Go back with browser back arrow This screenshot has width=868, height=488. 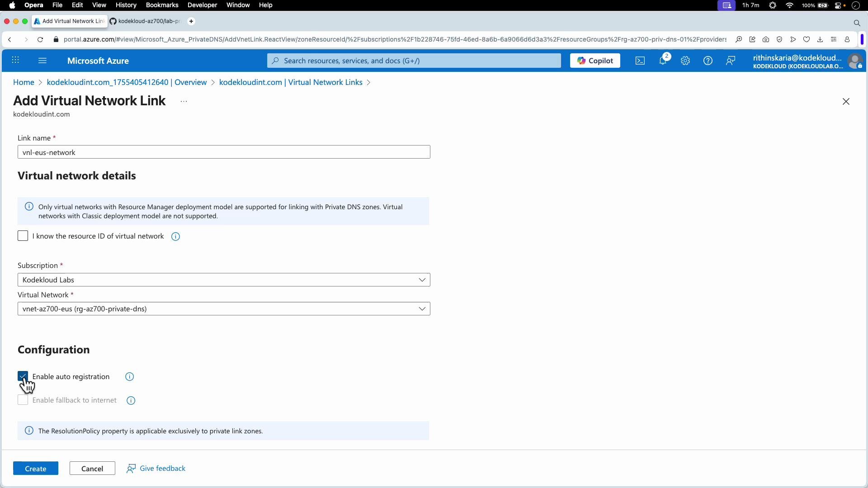click(x=9, y=40)
